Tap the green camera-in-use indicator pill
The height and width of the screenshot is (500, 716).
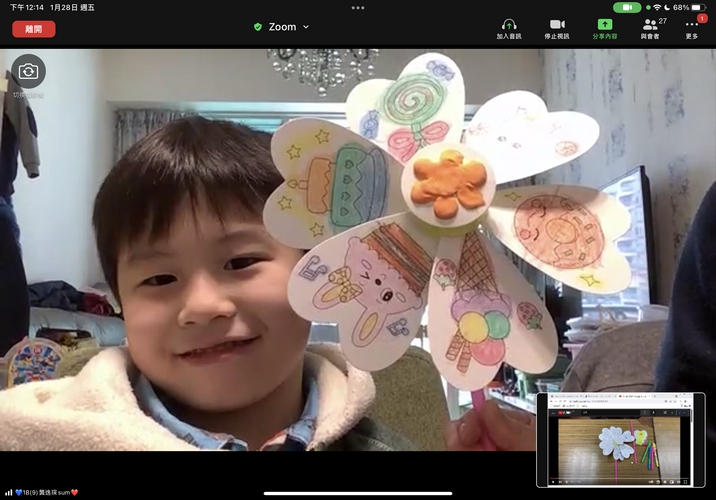[x=626, y=7]
